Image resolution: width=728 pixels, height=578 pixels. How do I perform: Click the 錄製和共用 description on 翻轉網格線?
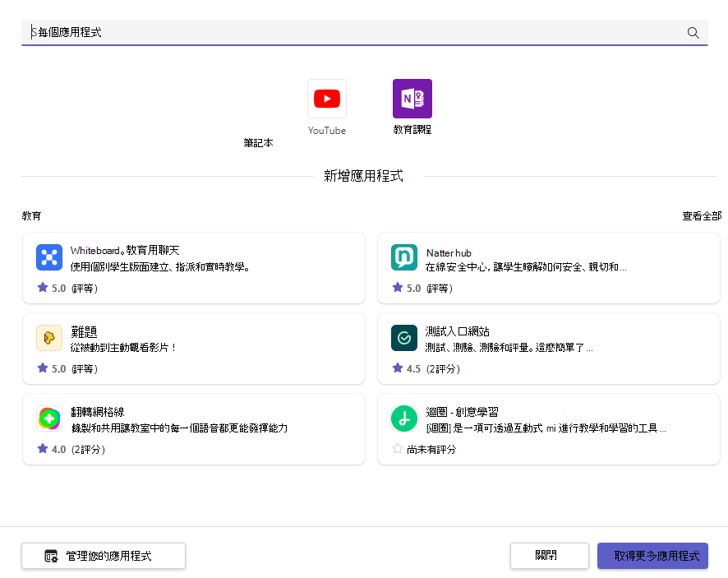(180, 428)
